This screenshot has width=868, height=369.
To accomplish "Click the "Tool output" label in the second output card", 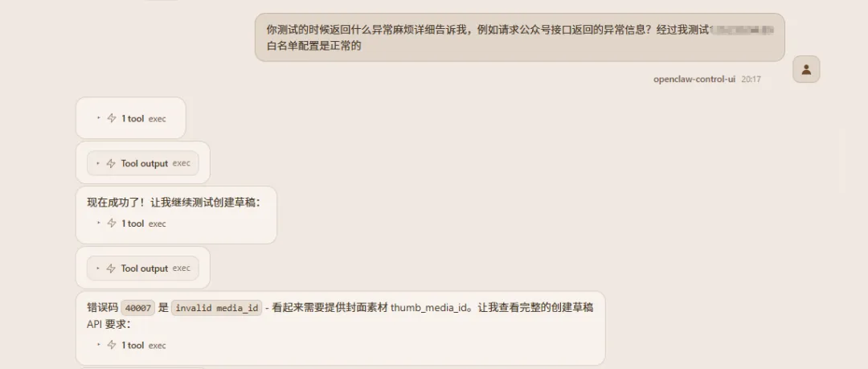I will tap(145, 269).
